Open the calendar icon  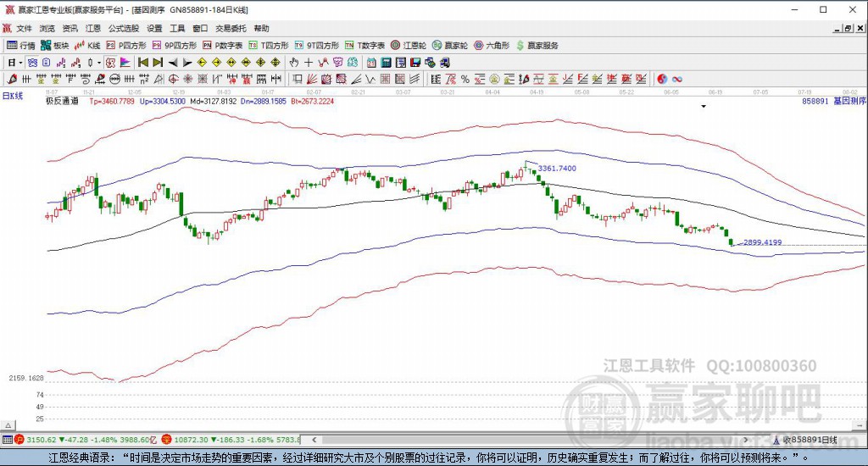[371, 63]
